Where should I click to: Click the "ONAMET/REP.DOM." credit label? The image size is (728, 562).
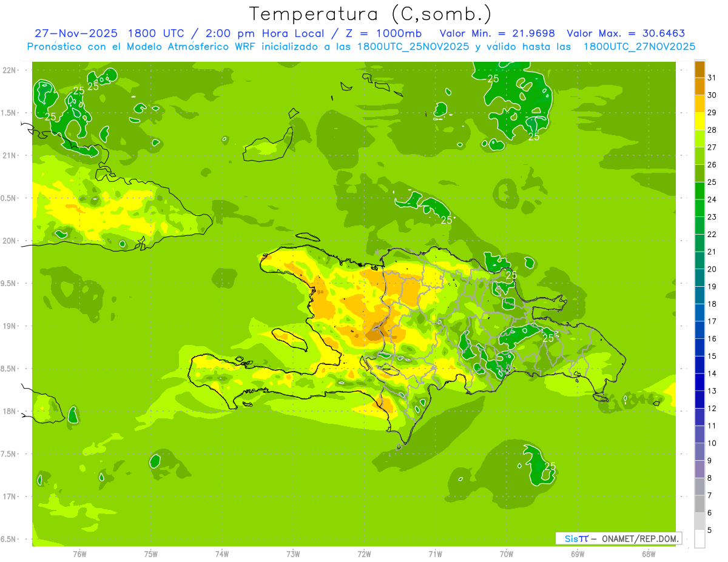(639, 538)
